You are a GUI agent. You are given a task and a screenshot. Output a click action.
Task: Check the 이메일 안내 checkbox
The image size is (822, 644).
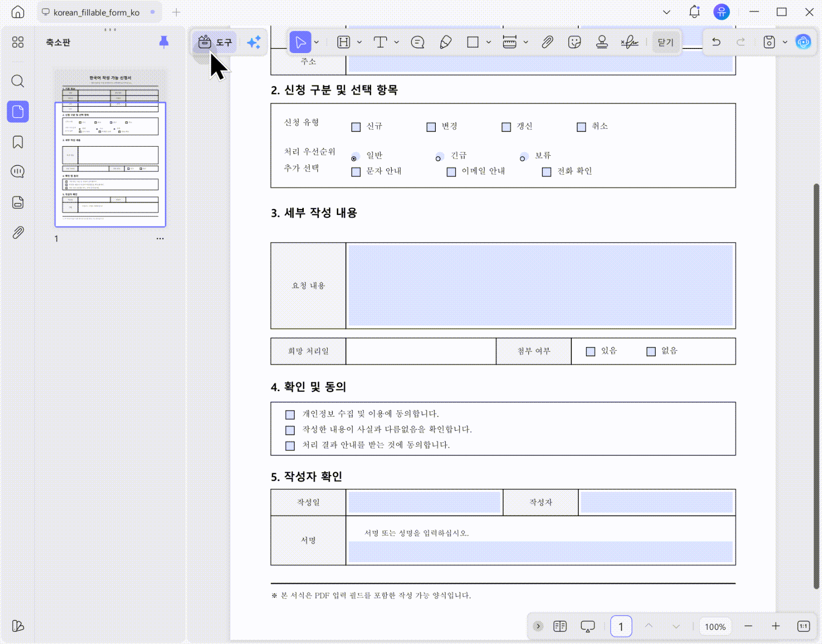451,172
